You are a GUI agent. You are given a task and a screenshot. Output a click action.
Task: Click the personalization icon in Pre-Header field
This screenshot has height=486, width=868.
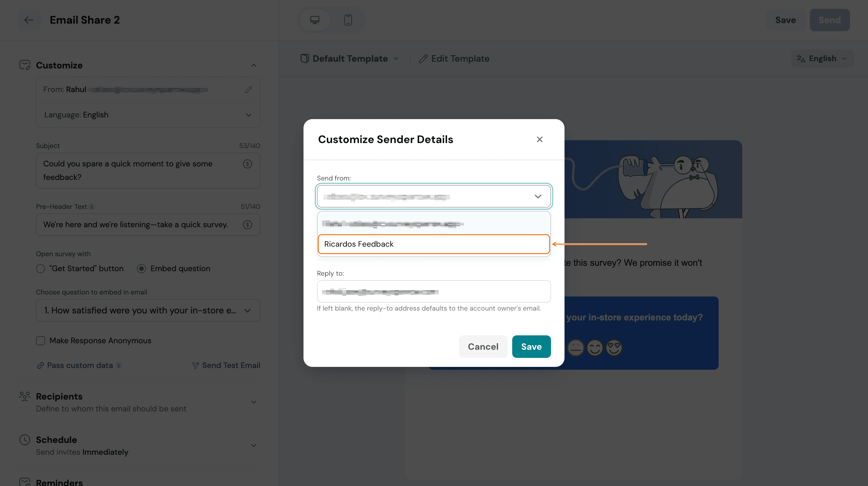247,225
